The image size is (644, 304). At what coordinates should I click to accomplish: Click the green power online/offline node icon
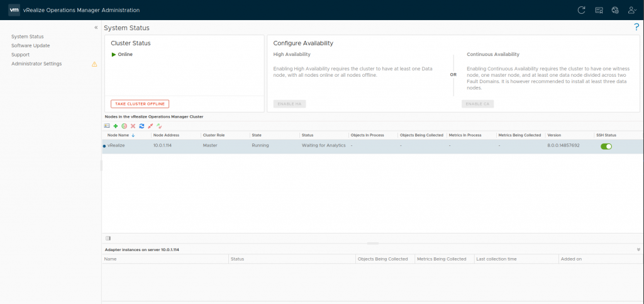pyautogui.click(x=124, y=126)
